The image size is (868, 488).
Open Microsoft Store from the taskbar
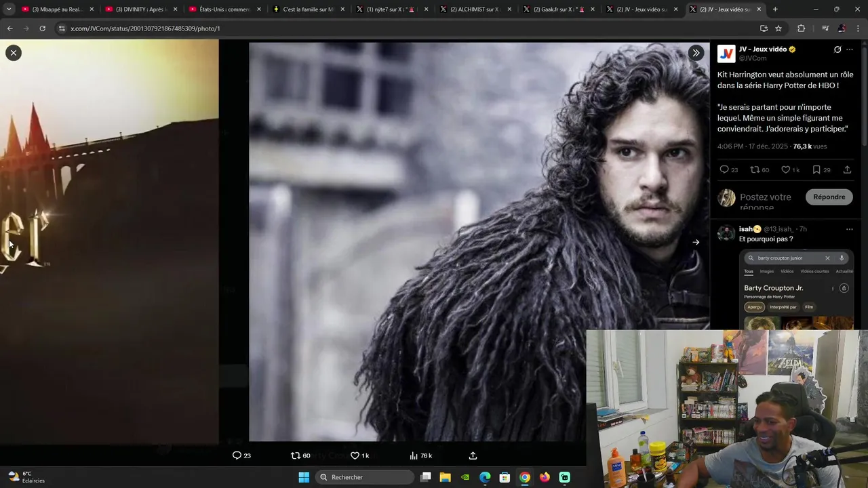pyautogui.click(x=505, y=477)
